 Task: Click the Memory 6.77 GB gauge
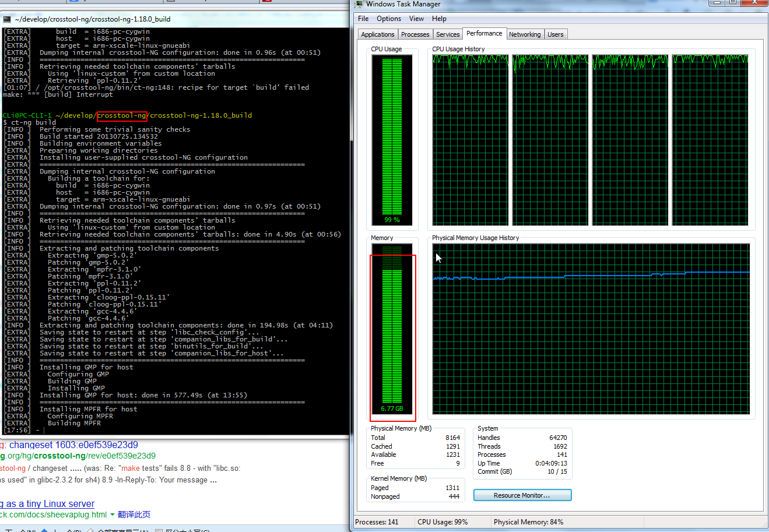point(392,329)
